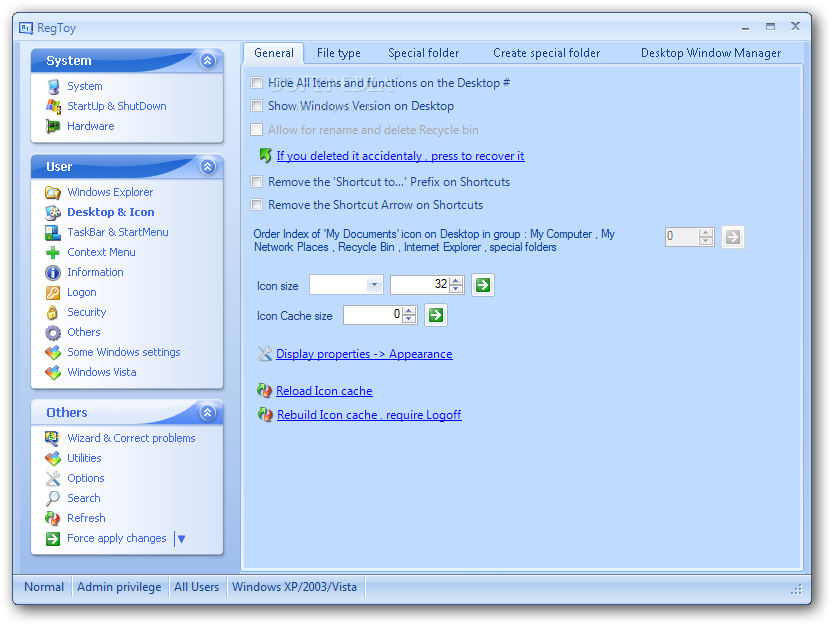This screenshot has height=625, width=832.
Task: Apply the Icon size green arrow button
Action: pos(483,285)
